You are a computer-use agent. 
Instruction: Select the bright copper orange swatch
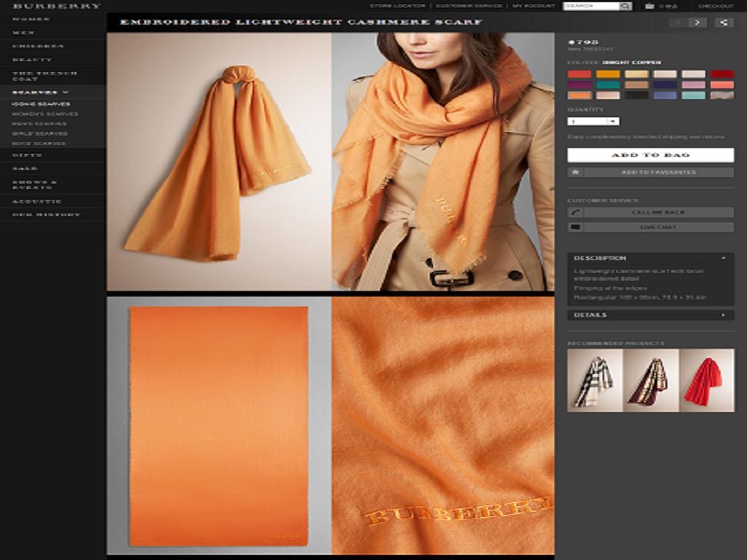579,96
